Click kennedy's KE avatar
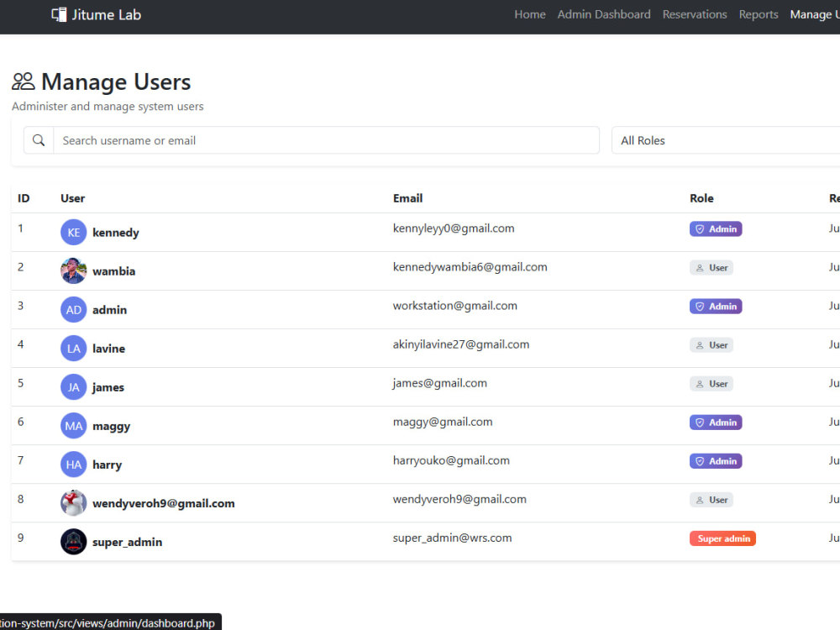Image resolution: width=840 pixels, height=630 pixels. 73,233
